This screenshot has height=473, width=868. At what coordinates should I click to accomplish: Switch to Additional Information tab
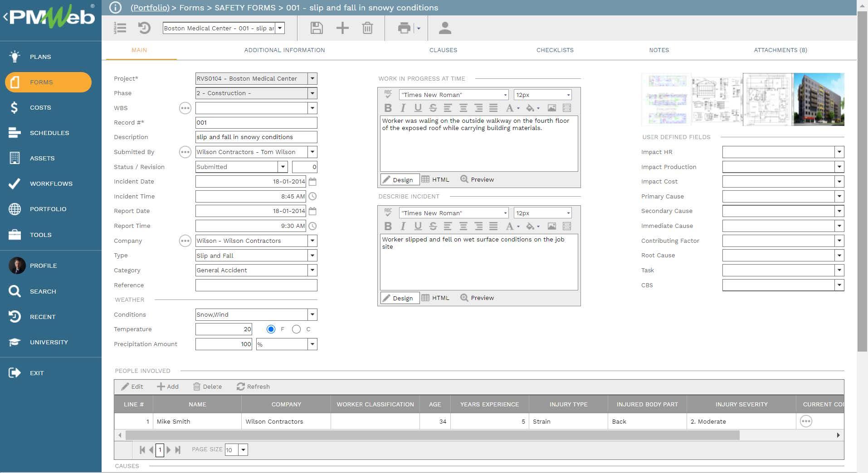(284, 50)
